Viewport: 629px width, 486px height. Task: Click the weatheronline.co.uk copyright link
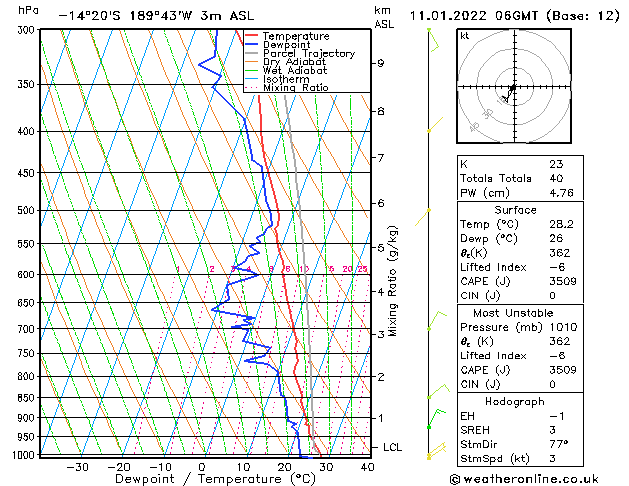524,479
